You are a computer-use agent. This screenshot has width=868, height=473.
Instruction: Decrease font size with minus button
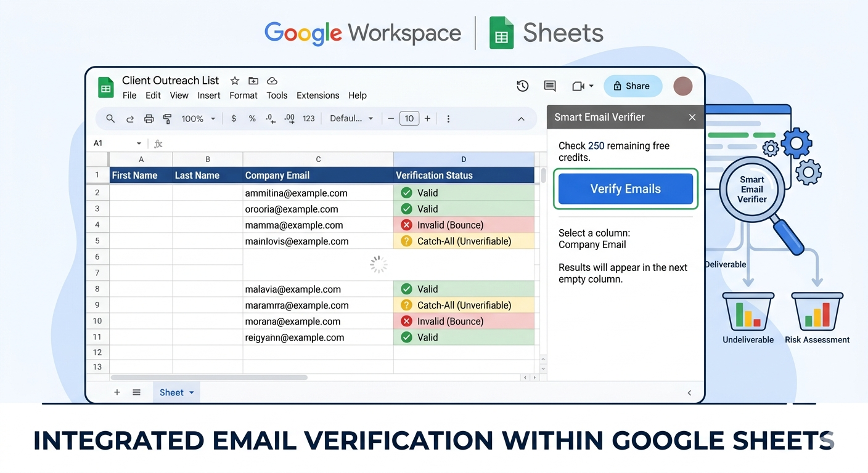pos(391,119)
